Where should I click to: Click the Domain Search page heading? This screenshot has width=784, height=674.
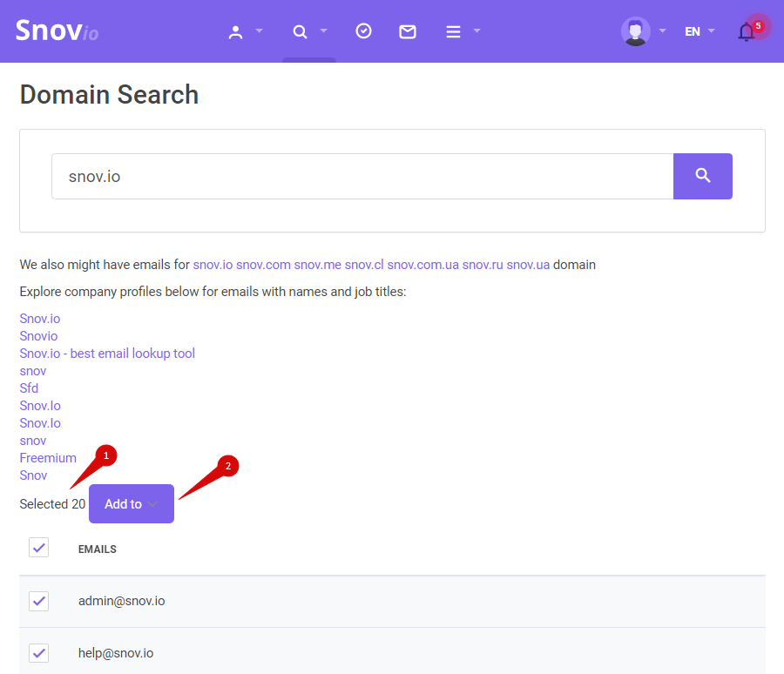click(x=109, y=95)
